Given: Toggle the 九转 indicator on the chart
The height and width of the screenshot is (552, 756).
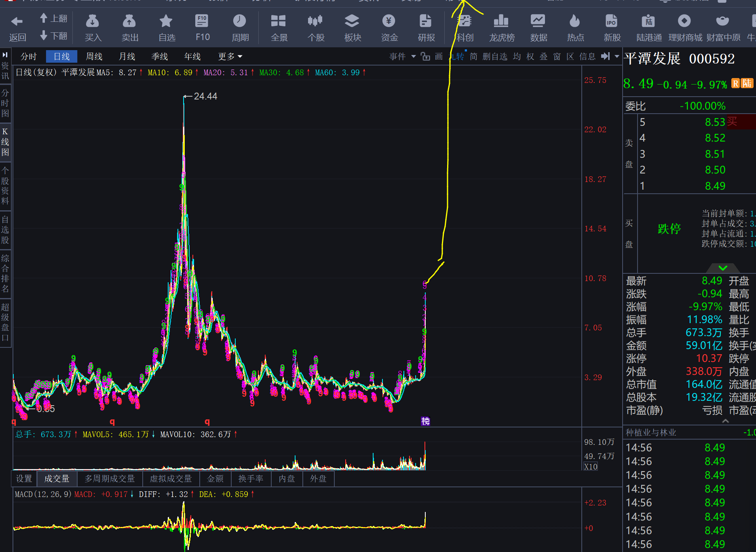Looking at the screenshot, I should 457,56.
